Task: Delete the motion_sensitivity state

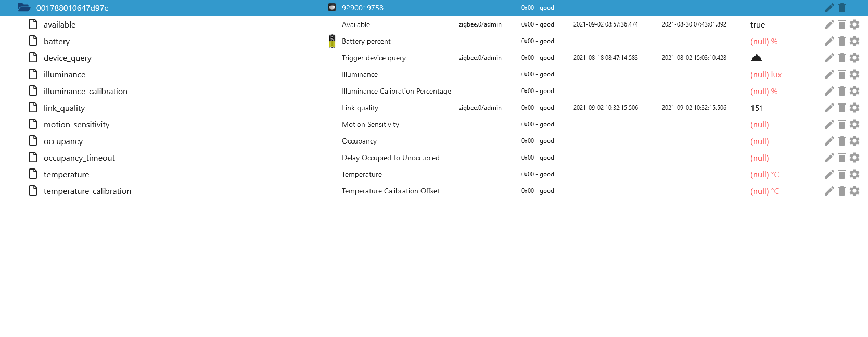Action: 842,124
